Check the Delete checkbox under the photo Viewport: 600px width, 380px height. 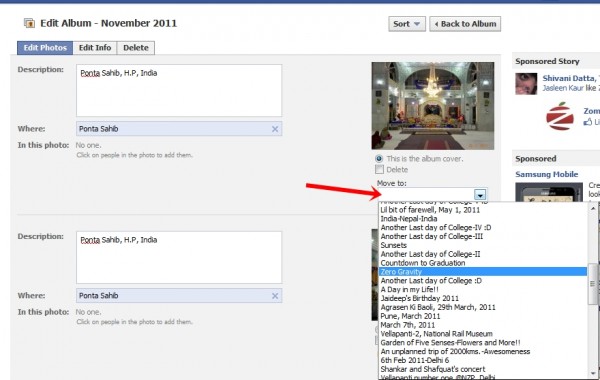[379, 170]
